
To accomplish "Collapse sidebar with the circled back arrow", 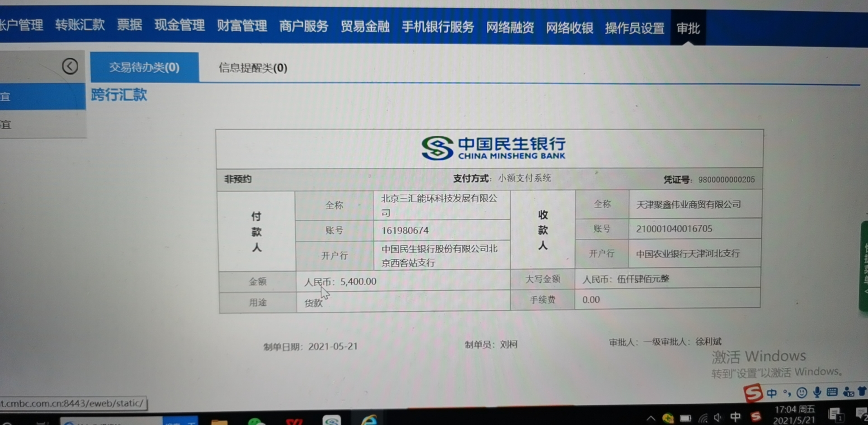I will tap(70, 66).
